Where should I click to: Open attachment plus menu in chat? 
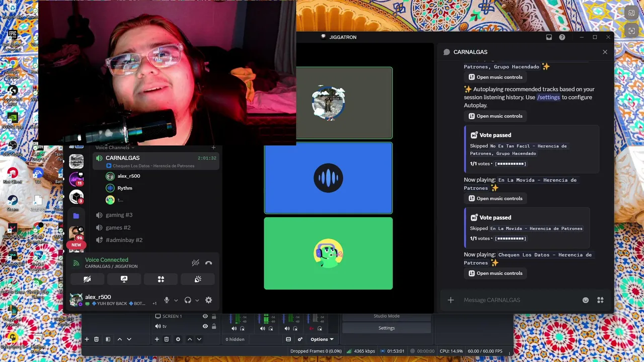pos(451,300)
